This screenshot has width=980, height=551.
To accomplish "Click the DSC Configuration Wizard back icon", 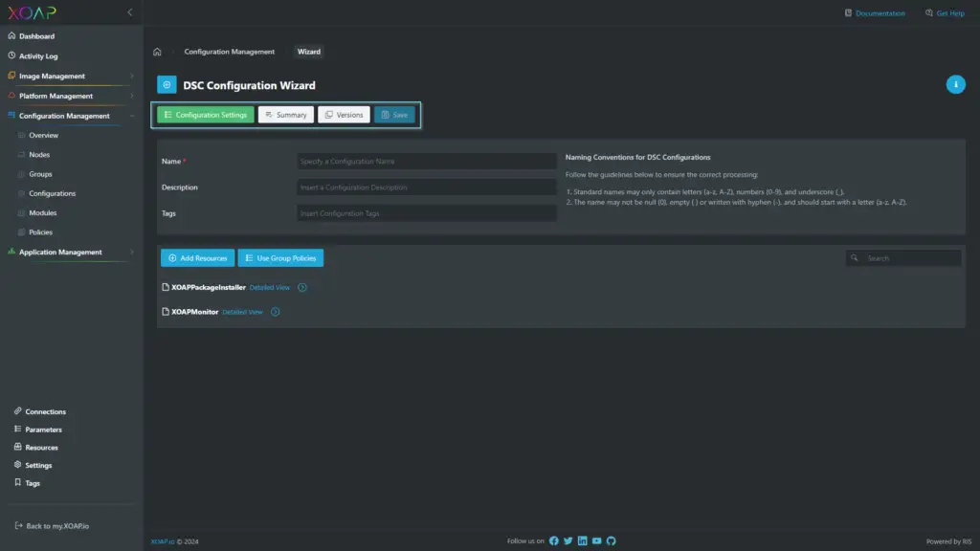I will pyautogui.click(x=167, y=85).
